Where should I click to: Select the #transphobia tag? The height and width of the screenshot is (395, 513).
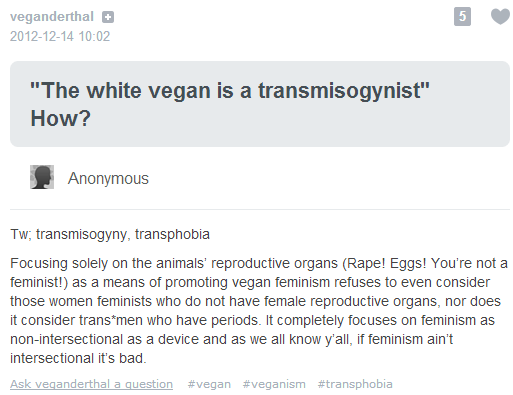[x=355, y=384]
